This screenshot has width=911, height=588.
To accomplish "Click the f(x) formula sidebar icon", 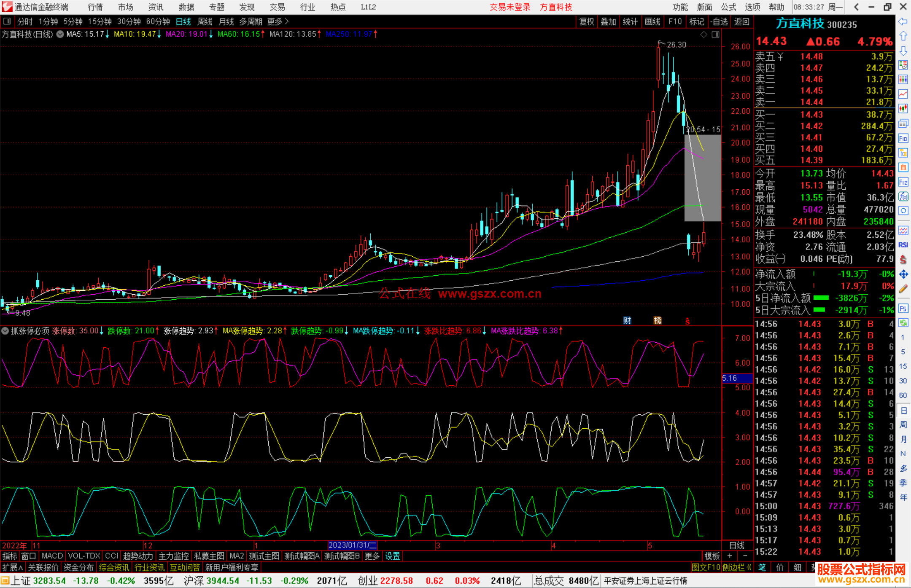I will 903,196.
